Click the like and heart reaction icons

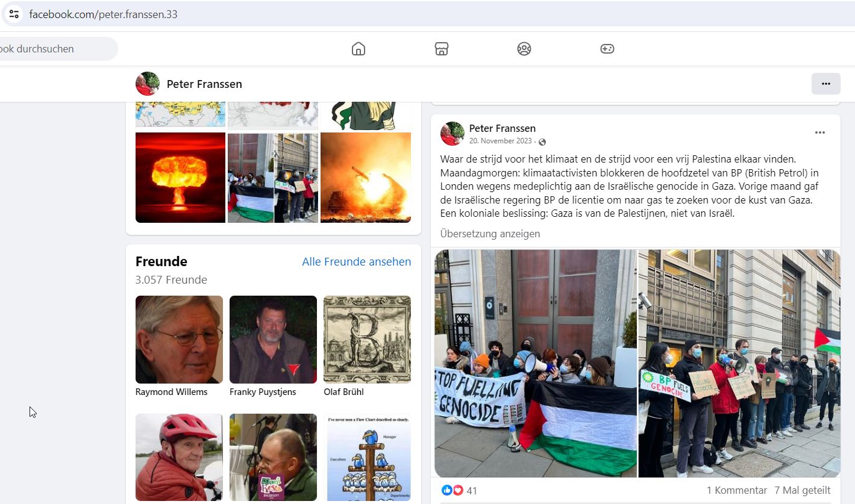tap(452, 490)
